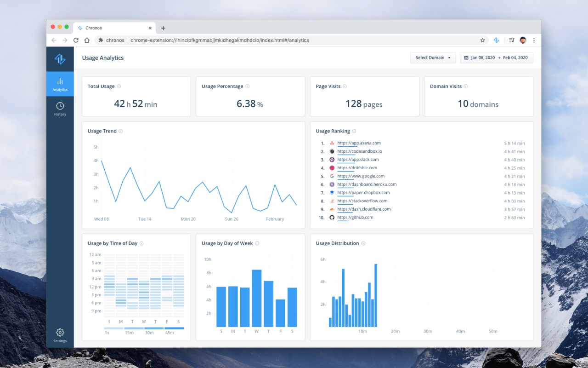Open the https://codesandbox.io link
The width and height of the screenshot is (588, 368).
[x=360, y=151]
